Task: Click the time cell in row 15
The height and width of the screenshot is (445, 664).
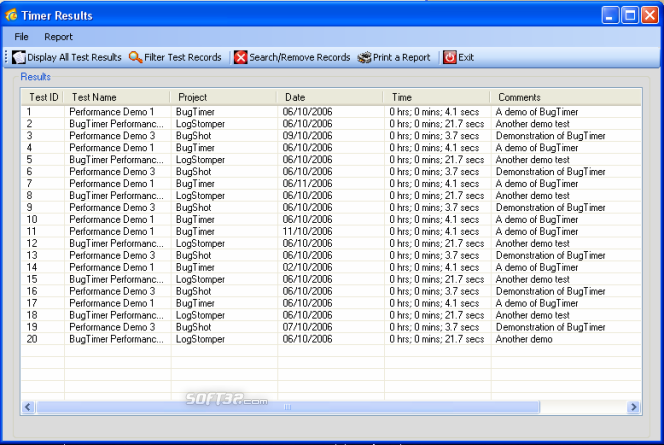Action: [x=437, y=279]
